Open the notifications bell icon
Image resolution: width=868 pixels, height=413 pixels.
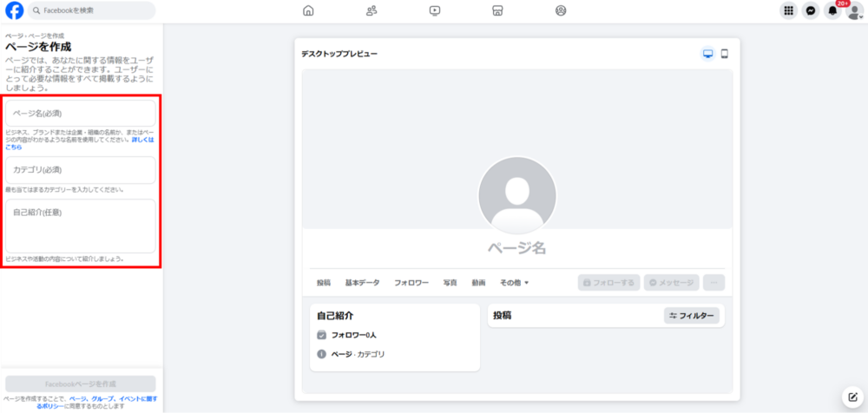[x=832, y=11]
